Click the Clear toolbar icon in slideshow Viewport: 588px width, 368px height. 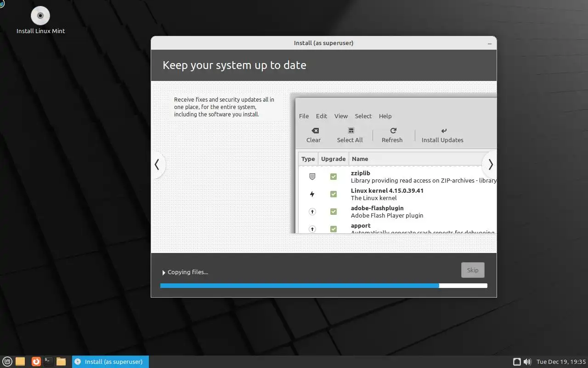click(314, 131)
